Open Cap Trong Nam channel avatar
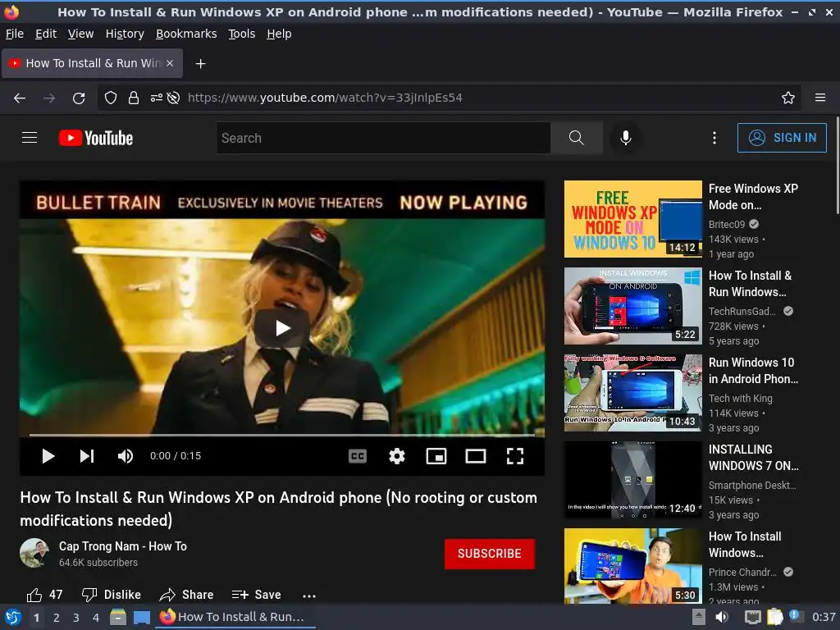Screen dimensions: 840x630 click(34, 554)
